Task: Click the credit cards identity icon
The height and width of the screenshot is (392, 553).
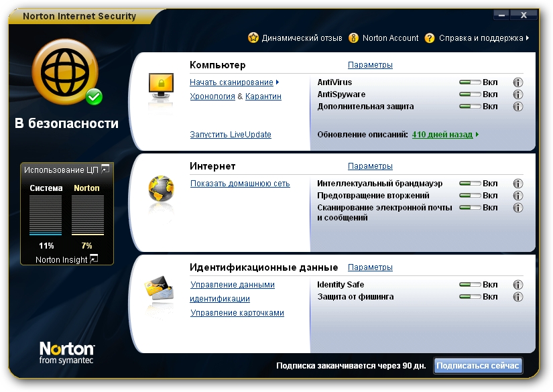Action: (x=159, y=288)
